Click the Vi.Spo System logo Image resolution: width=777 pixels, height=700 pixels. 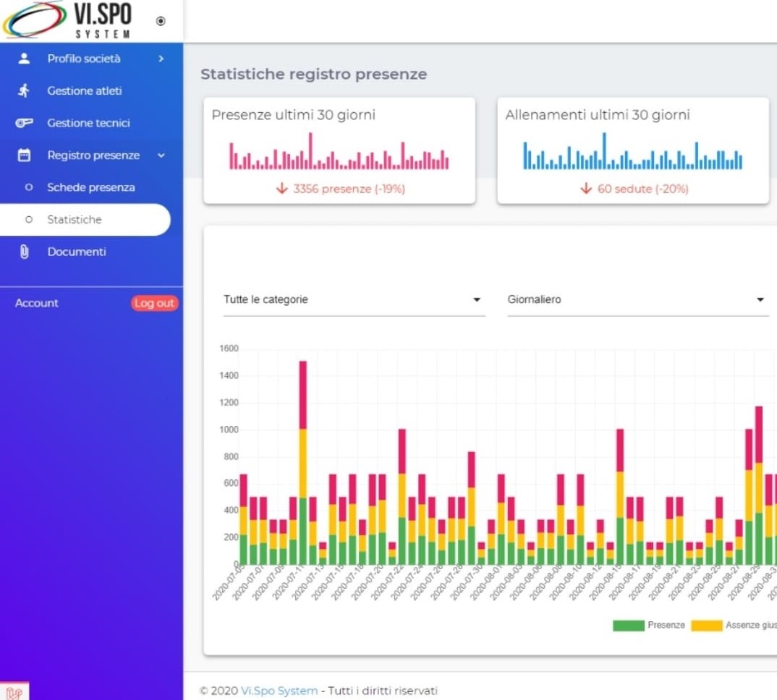pyautogui.click(x=68, y=20)
